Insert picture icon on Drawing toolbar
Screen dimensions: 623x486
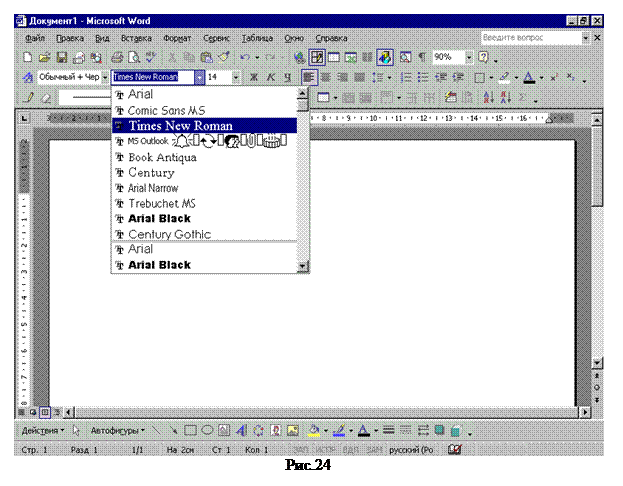[293, 430]
